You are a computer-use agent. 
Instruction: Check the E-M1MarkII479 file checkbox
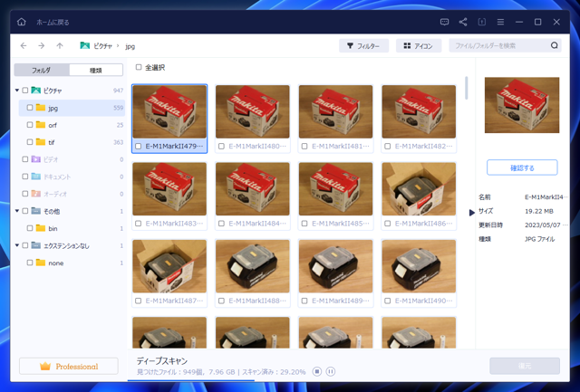tap(139, 147)
